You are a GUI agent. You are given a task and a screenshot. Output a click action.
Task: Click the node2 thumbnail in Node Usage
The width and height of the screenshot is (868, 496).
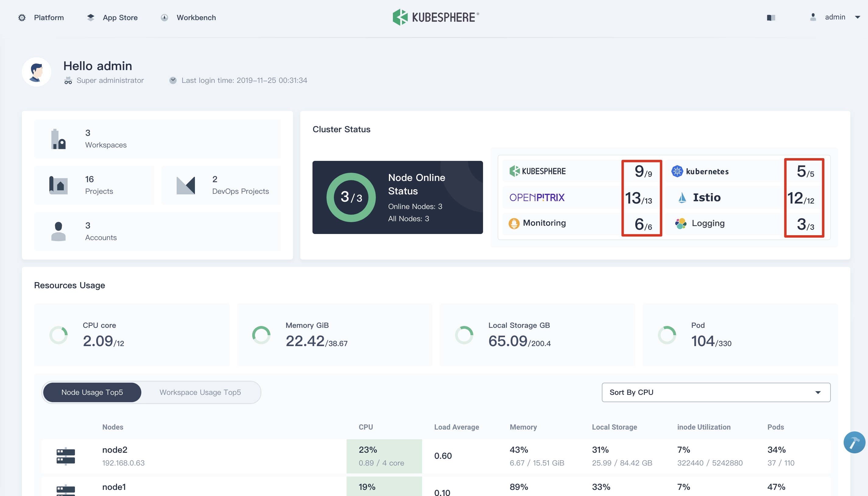click(x=65, y=455)
